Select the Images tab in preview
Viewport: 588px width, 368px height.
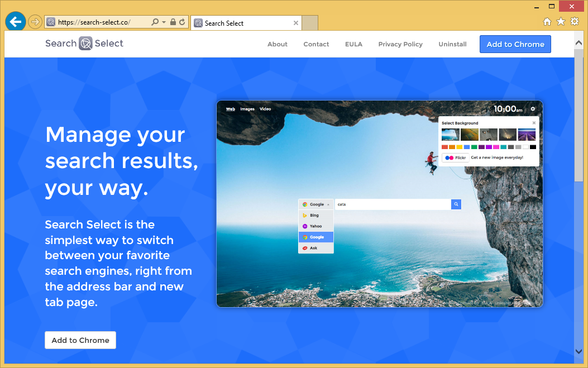point(247,109)
